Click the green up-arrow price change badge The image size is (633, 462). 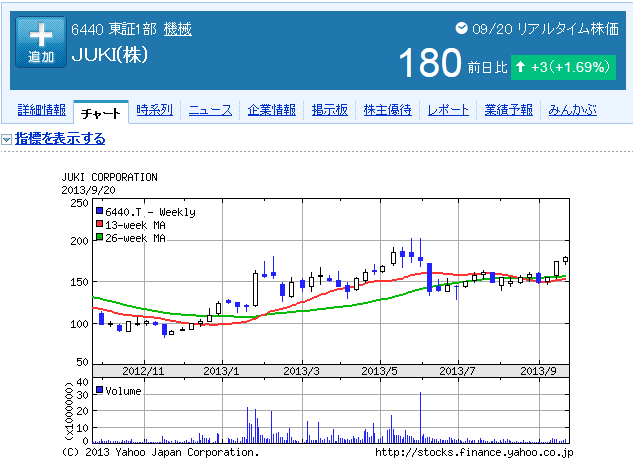tap(563, 67)
